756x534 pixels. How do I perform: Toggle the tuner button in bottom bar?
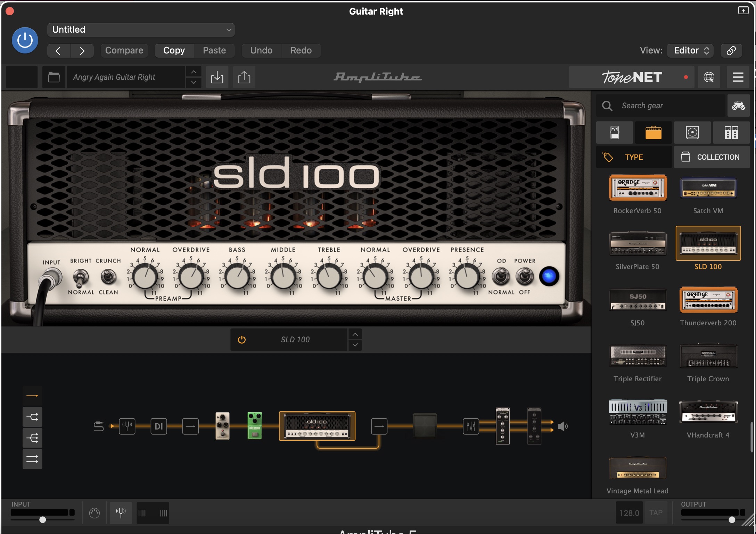[121, 512]
